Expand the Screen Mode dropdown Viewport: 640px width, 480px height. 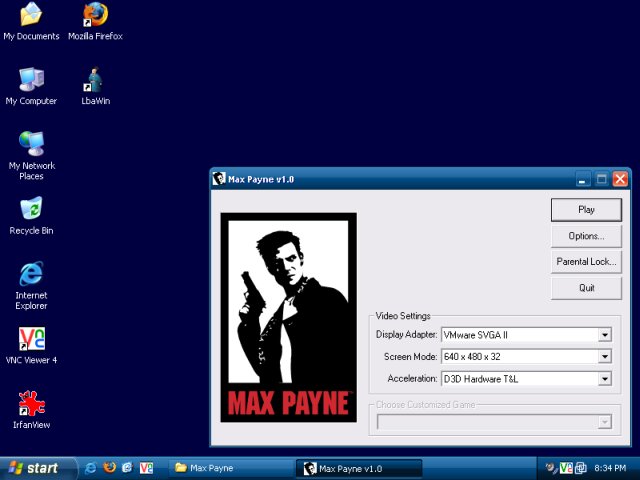coord(605,357)
